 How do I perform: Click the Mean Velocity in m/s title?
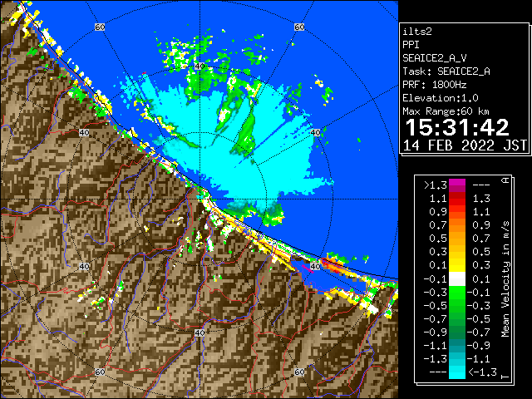505,279
